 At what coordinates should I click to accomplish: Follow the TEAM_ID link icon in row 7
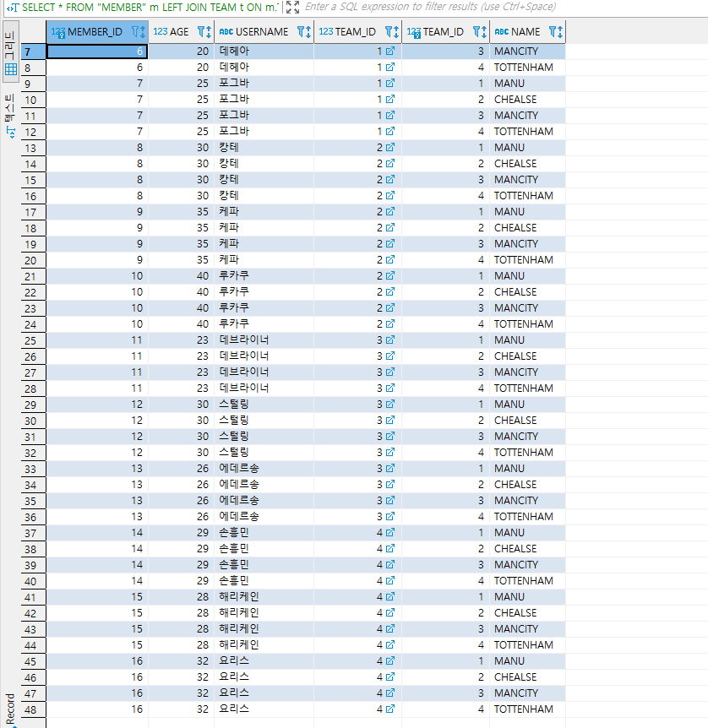click(x=390, y=51)
